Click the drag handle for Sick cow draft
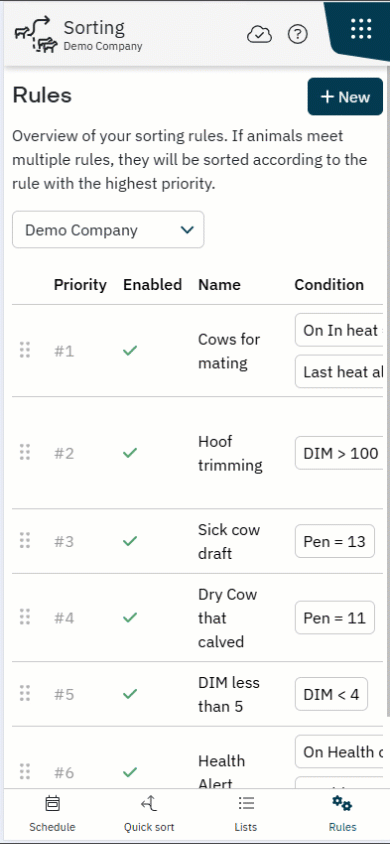Screen dimensions: 390x844 point(25,540)
